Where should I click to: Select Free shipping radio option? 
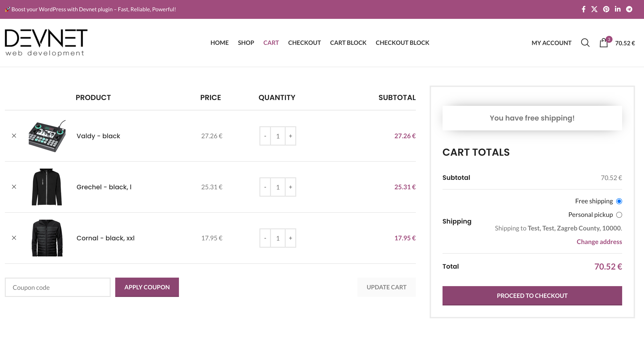click(x=619, y=201)
